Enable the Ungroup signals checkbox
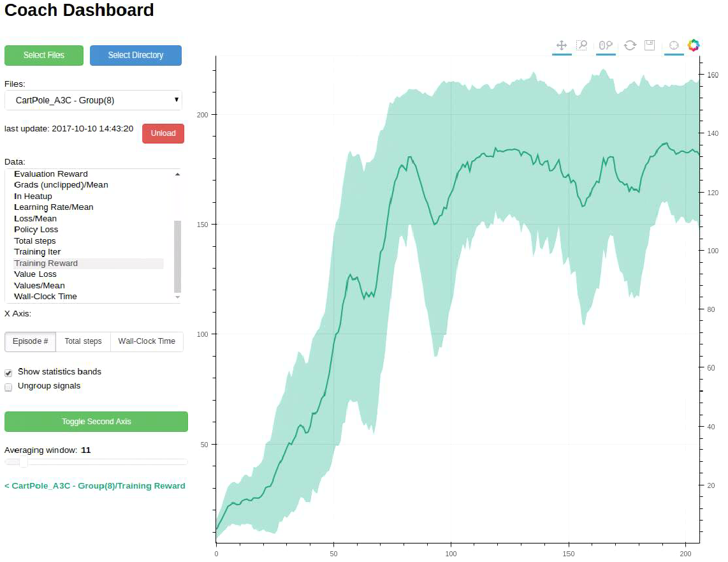728x562 pixels. 8,387
